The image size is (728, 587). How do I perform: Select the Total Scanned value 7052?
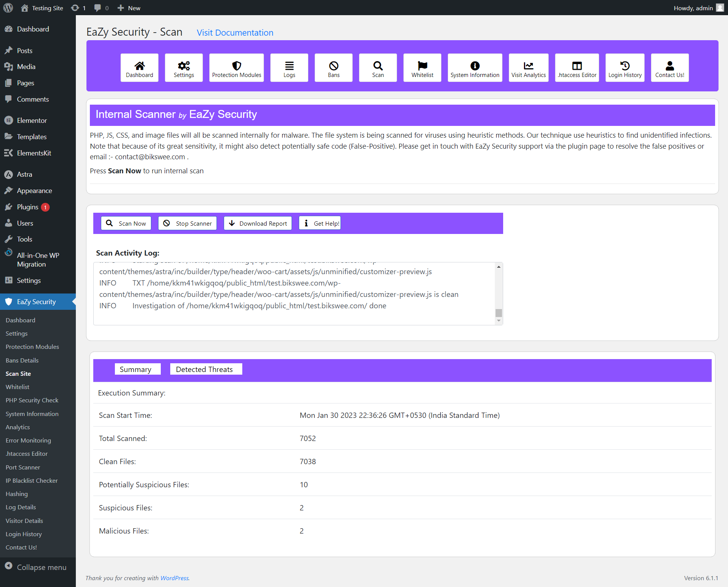(x=308, y=438)
